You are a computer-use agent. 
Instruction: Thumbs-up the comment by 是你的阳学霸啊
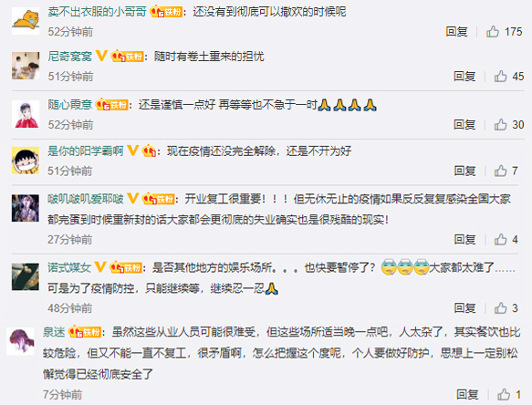point(500,171)
